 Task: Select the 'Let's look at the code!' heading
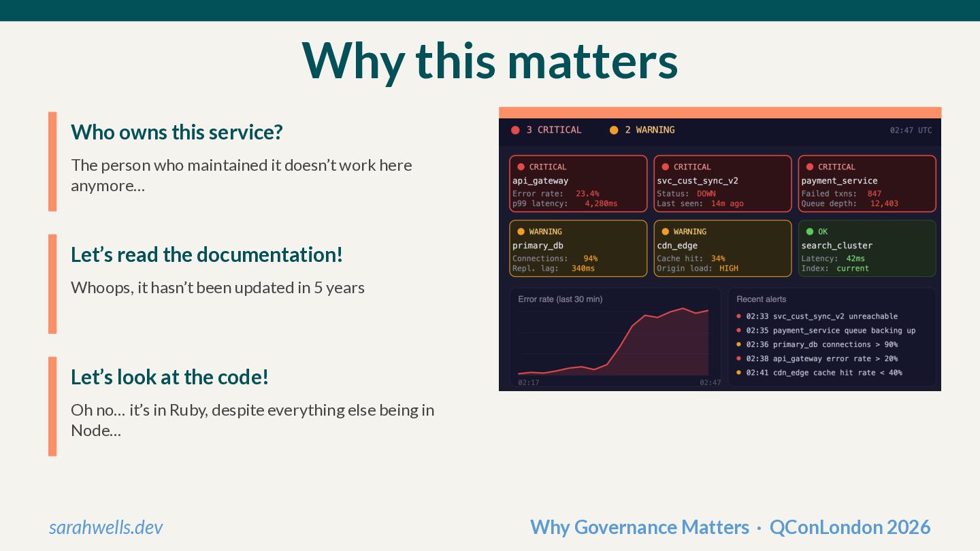169,377
